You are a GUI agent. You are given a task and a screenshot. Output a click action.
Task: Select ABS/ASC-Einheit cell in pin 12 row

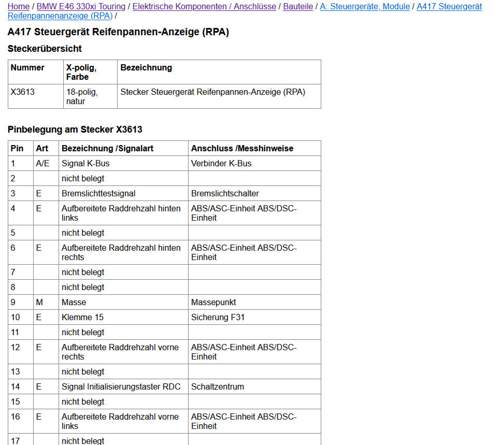[x=255, y=352]
